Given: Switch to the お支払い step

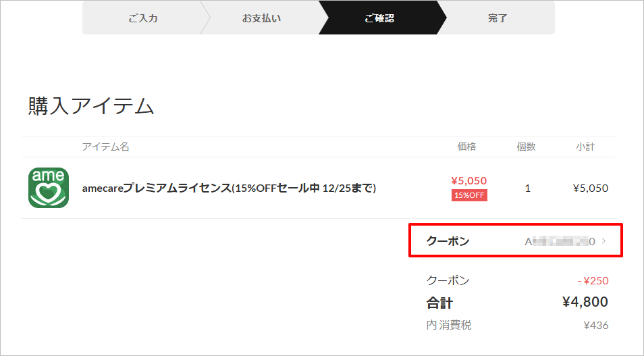Looking at the screenshot, I should click(x=261, y=18).
